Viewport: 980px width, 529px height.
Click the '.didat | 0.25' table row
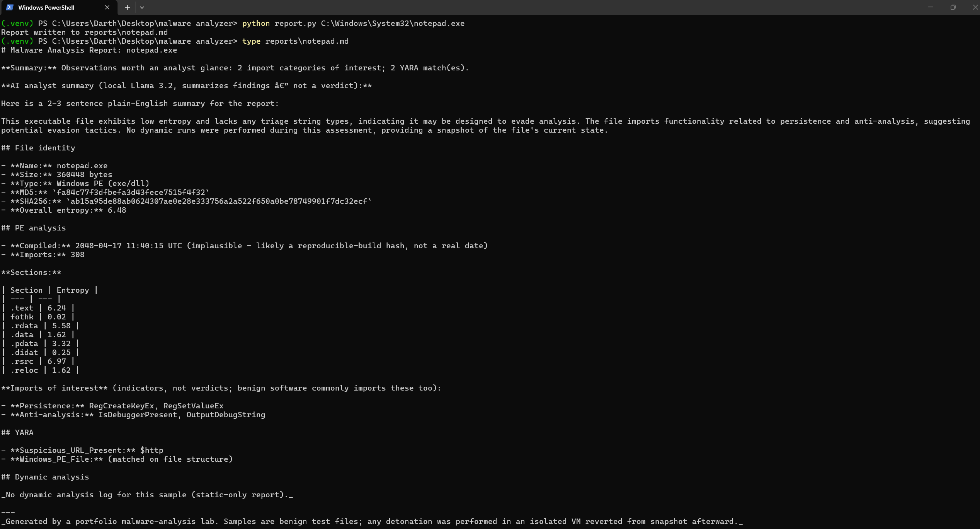[41, 353]
